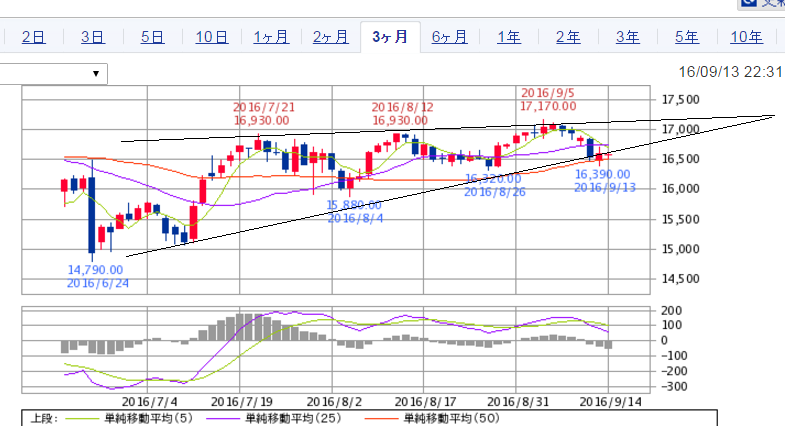Show the 10年 long-term chart
Screen dimensions: 785x426
(746, 37)
